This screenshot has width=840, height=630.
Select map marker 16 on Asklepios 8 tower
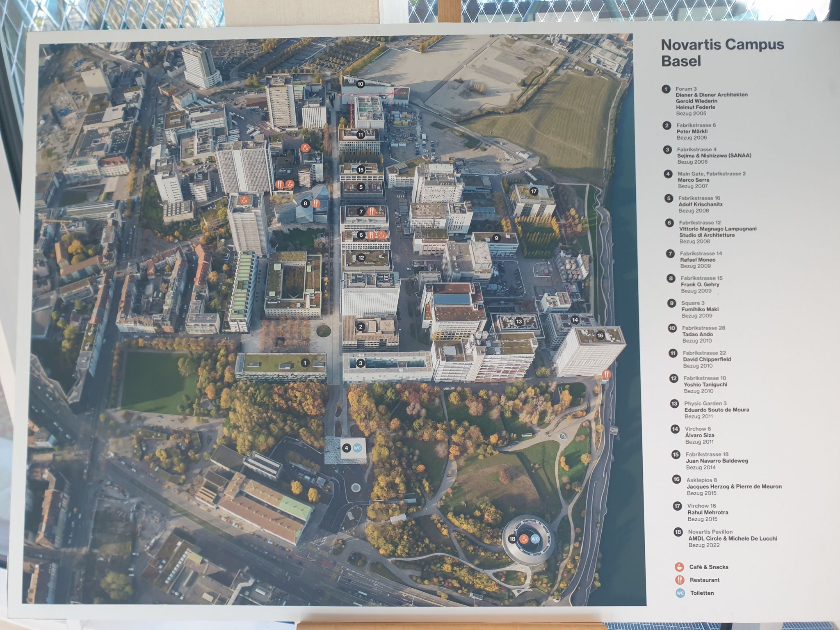(x=600, y=336)
